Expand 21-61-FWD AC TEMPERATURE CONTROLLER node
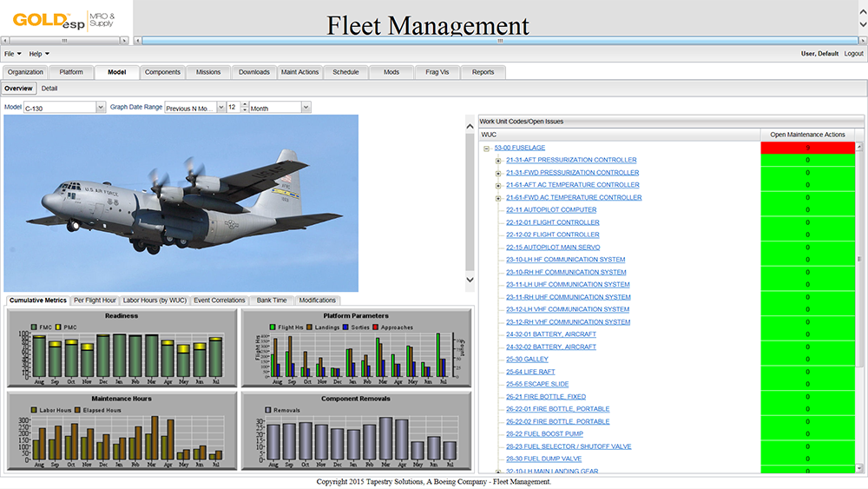Screen dimensions: 868x489 coord(498,198)
